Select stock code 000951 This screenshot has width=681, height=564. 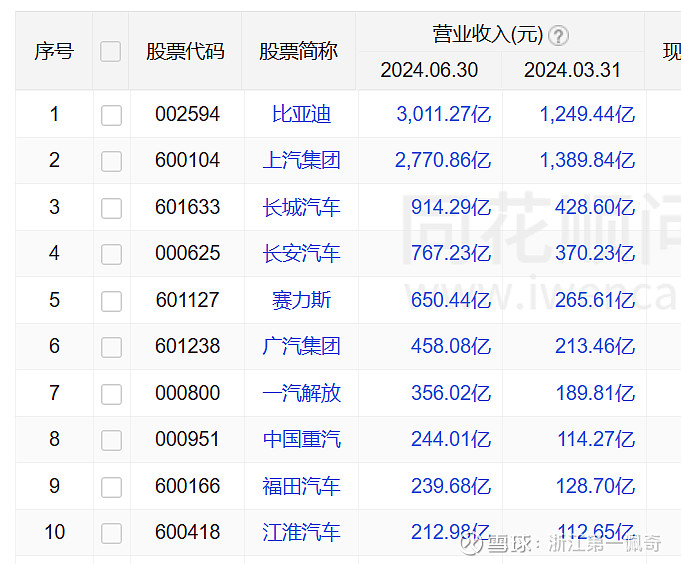[188, 439]
